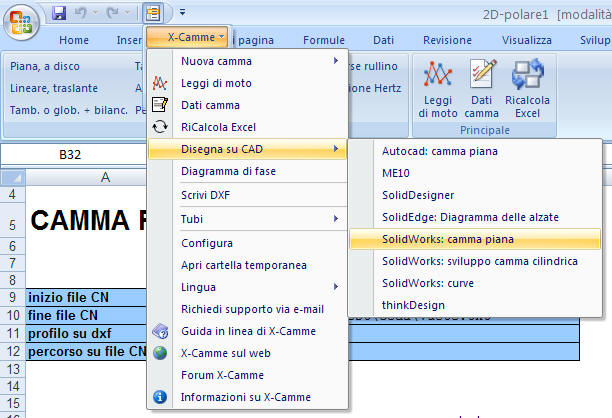Click the Save floppy disk icon

pyautogui.click(x=59, y=13)
